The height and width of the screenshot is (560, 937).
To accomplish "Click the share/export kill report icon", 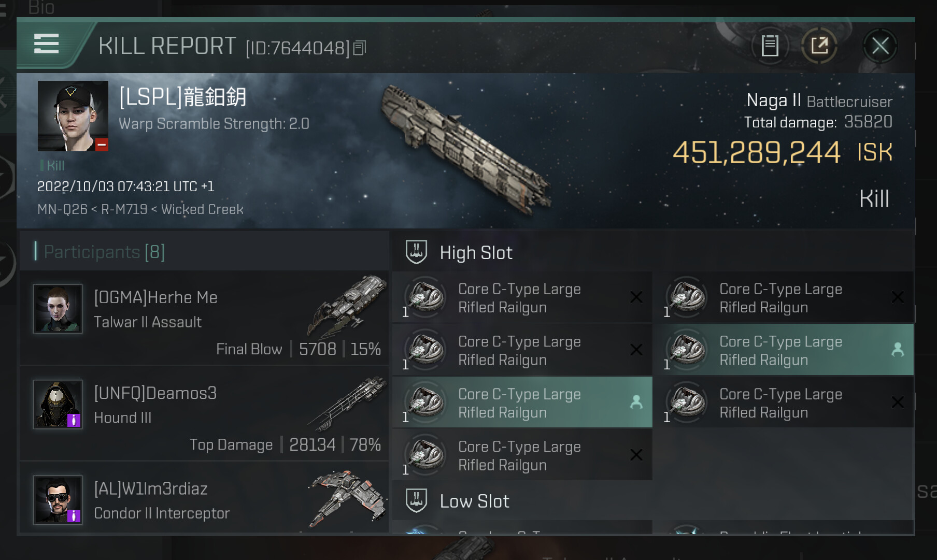I will [x=819, y=46].
